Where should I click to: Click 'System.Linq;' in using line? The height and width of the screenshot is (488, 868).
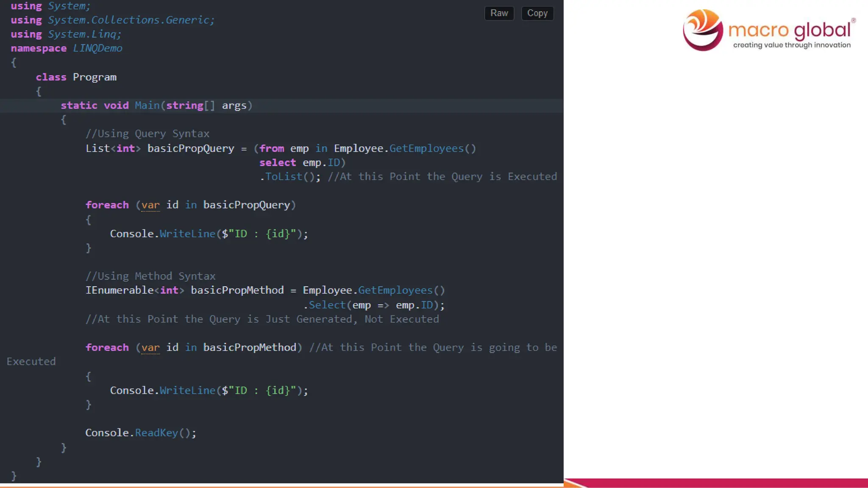point(85,34)
